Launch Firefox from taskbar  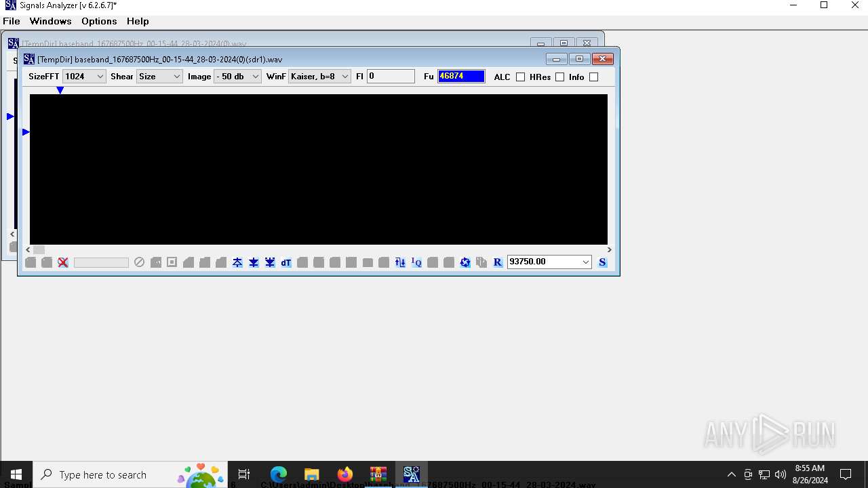[344, 474]
